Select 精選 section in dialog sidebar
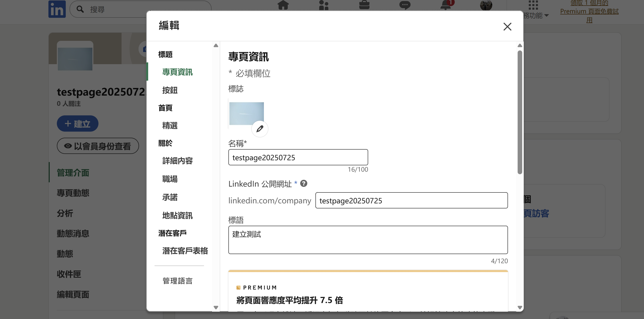Screen dimensions: 644x319 (170, 126)
